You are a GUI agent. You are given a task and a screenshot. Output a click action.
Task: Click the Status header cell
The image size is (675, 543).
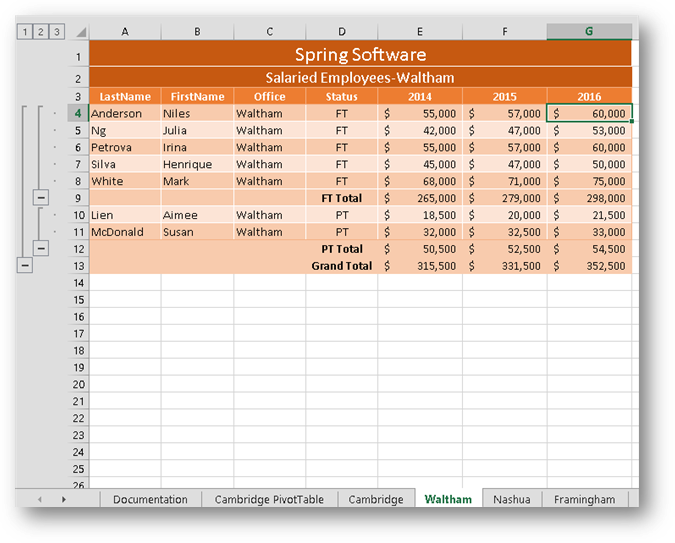[341, 96]
